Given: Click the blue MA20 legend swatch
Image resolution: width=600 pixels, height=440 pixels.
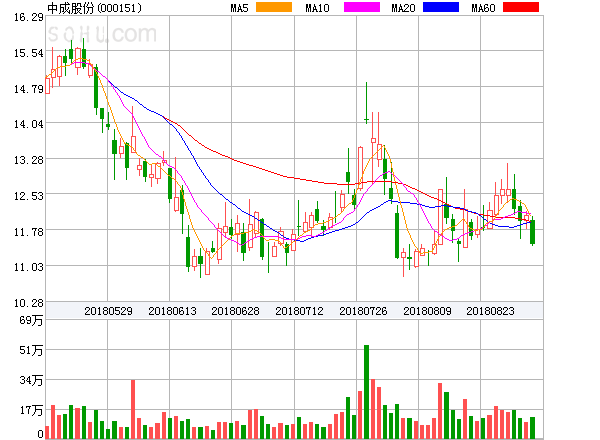Looking at the screenshot, I should [441, 7].
